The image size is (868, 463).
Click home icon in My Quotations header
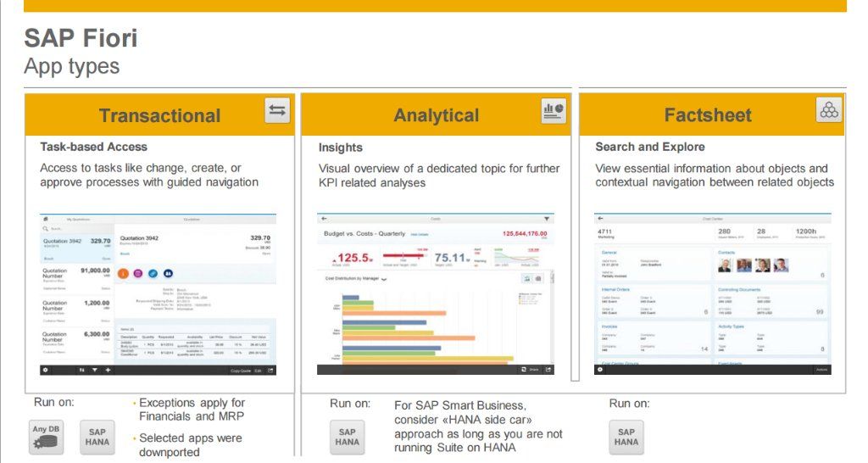(x=46, y=220)
